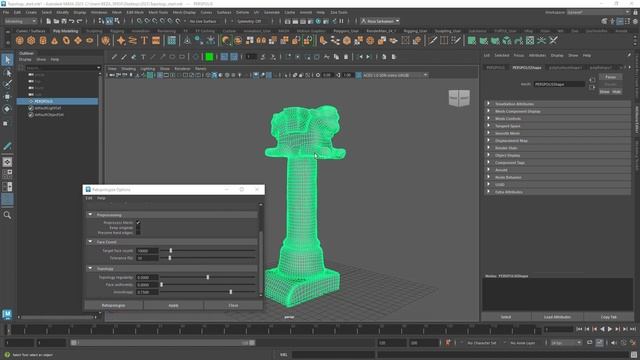
Task: Select the PERSPOLIS tab in Attribute Editor
Action: [495, 67]
